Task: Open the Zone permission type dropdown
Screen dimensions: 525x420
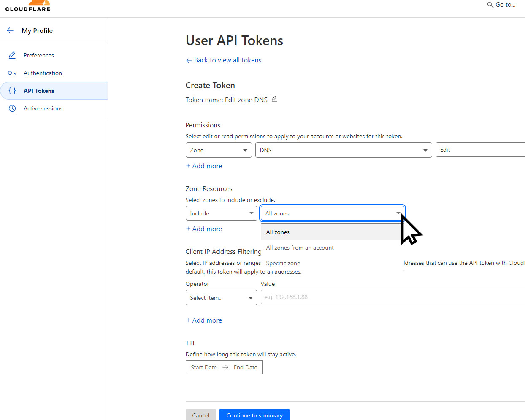Action: (x=219, y=150)
